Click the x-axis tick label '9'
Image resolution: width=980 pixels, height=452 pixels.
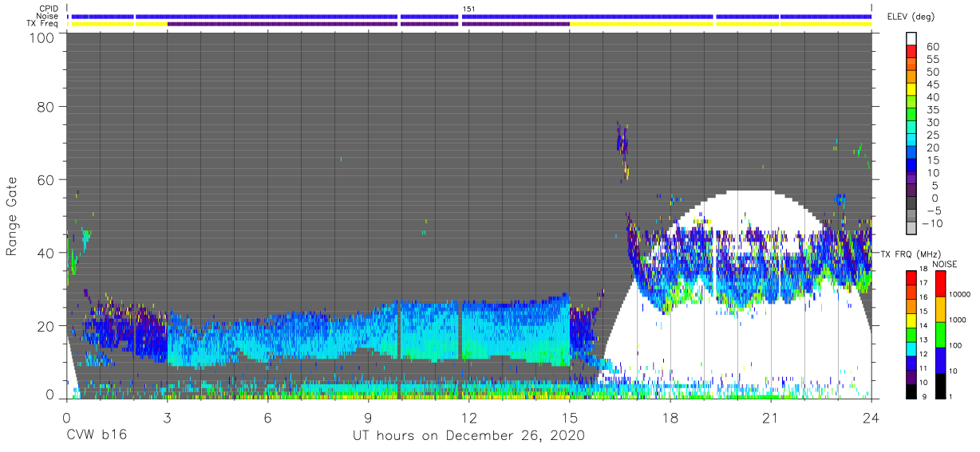tap(368, 416)
